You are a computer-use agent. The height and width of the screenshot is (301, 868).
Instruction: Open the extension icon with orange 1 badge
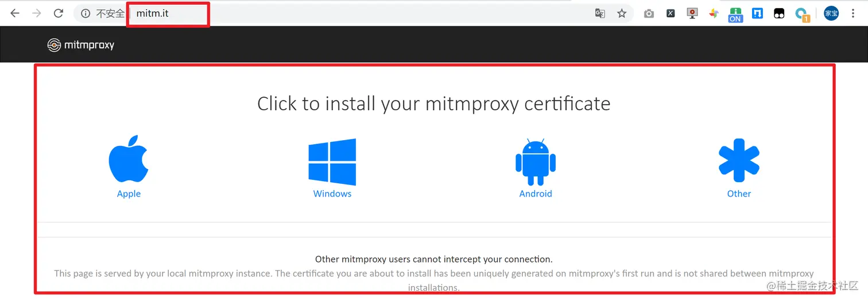pyautogui.click(x=802, y=14)
